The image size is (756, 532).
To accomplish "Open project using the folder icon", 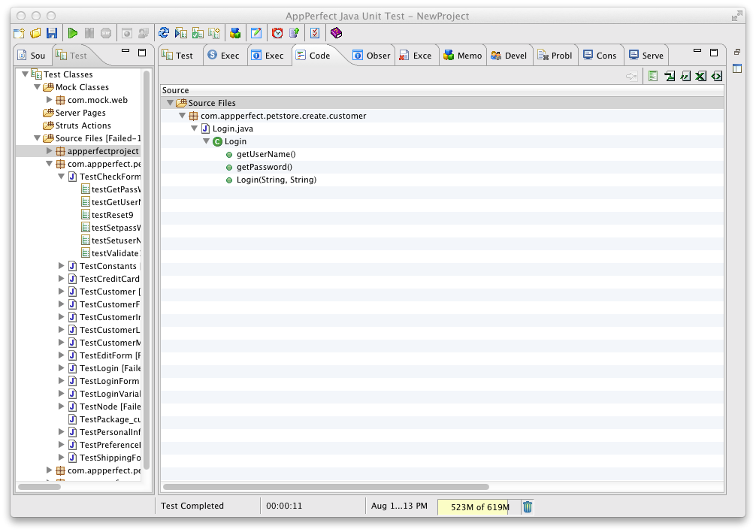I will [x=35, y=33].
